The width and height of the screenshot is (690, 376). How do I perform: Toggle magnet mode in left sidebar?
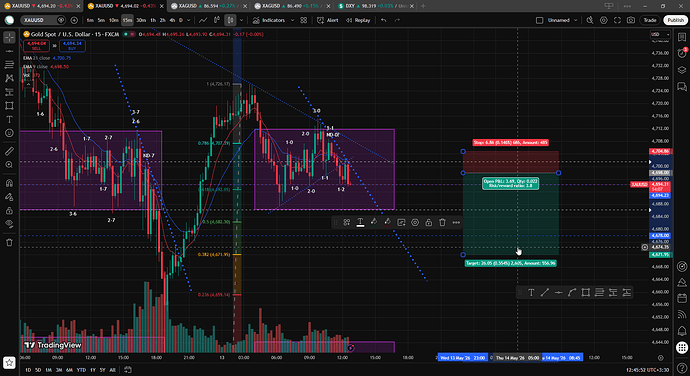pyautogui.click(x=9, y=183)
